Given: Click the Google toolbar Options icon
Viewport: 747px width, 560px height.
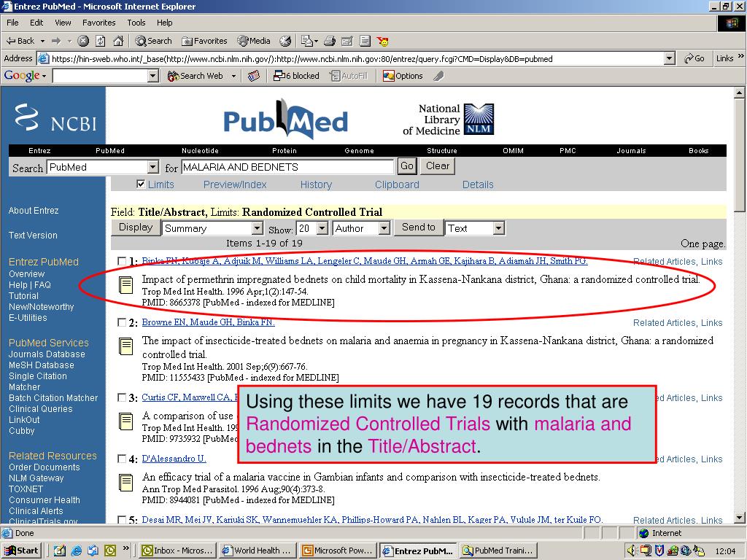Looking at the screenshot, I should point(403,76).
